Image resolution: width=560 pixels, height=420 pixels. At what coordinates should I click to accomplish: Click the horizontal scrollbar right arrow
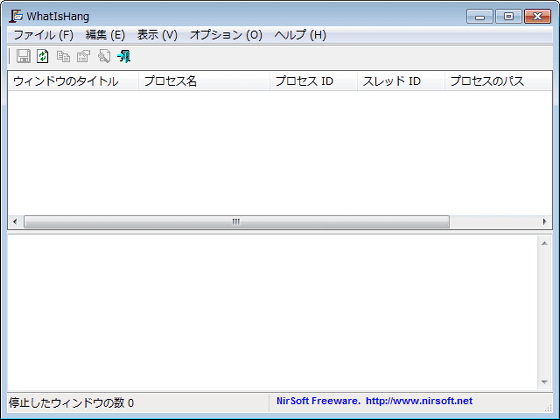click(x=544, y=222)
